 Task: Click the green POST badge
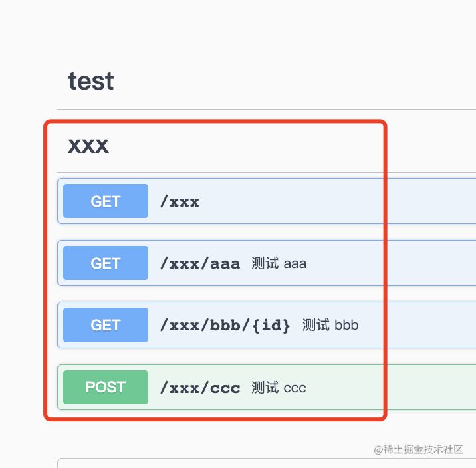(106, 387)
